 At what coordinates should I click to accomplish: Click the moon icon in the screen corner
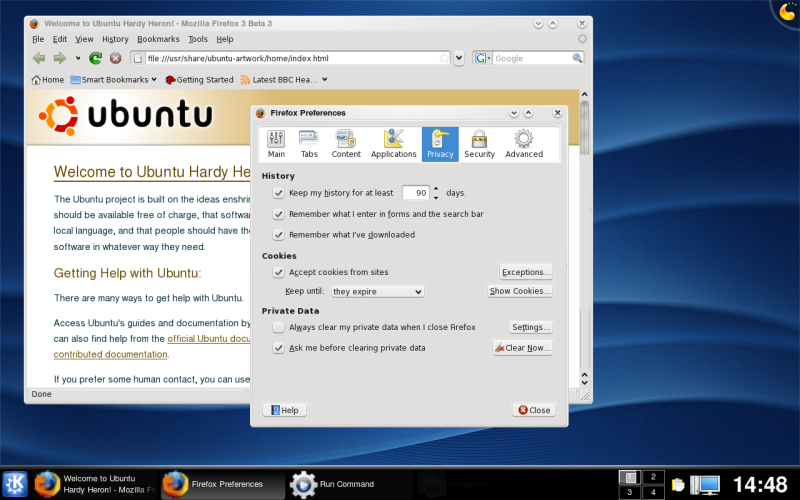[x=788, y=11]
